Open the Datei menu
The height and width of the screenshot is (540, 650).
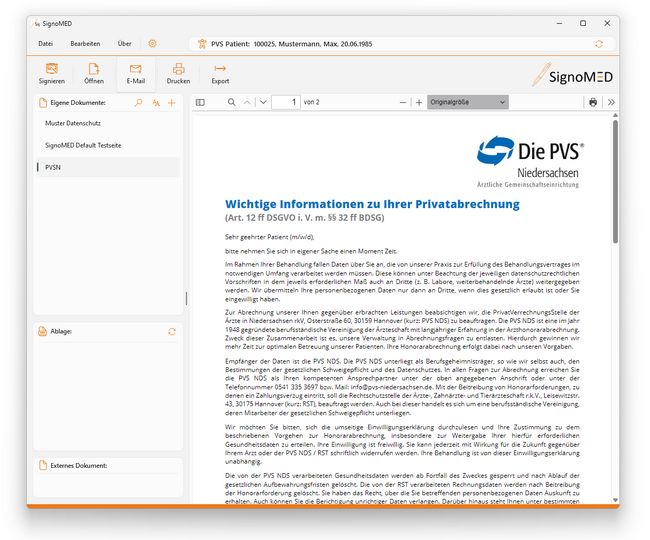[x=46, y=44]
